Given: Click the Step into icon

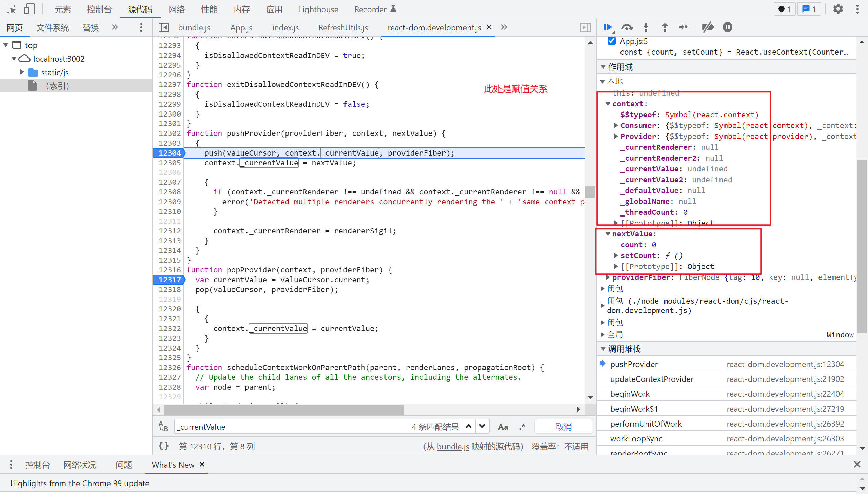Looking at the screenshot, I should (x=646, y=27).
